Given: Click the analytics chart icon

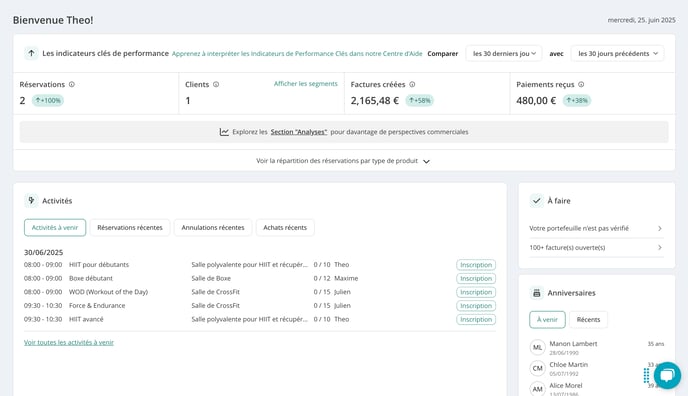Looking at the screenshot, I should click(224, 132).
